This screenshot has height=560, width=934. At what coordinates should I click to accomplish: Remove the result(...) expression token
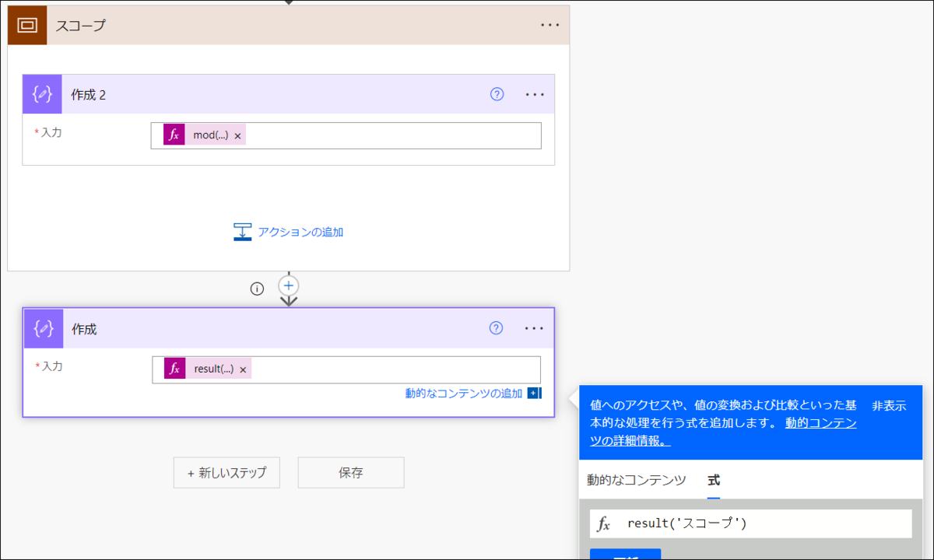(243, 369)
